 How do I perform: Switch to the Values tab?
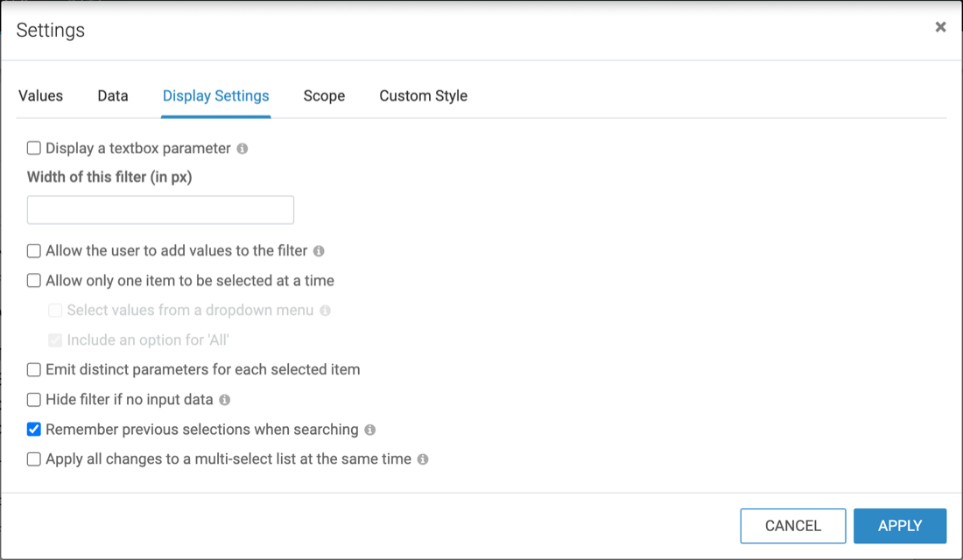[40, 96]
